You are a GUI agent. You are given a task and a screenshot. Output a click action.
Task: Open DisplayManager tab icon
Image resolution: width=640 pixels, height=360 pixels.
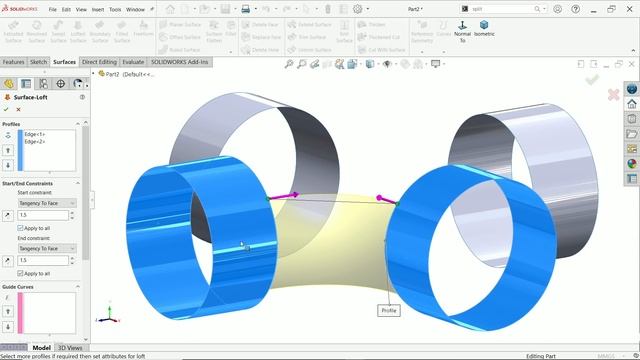click(78, 84)
